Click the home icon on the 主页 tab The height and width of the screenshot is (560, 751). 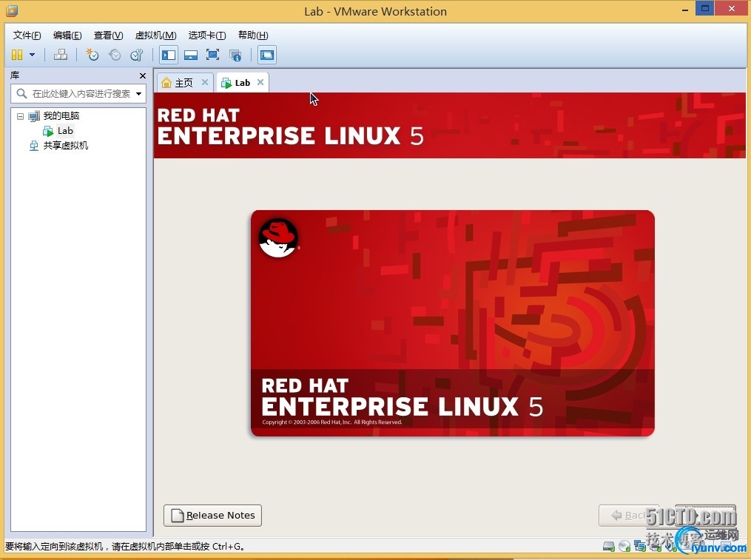pos(166,83)
